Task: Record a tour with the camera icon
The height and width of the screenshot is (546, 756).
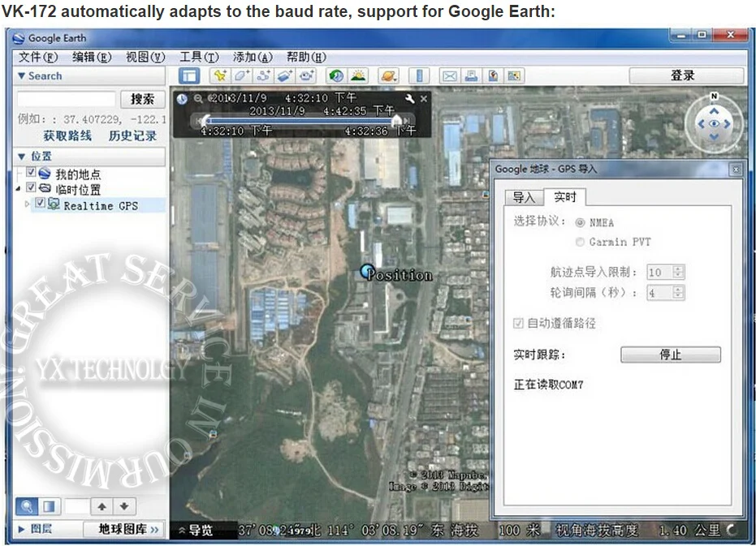Action: [306, 75]
